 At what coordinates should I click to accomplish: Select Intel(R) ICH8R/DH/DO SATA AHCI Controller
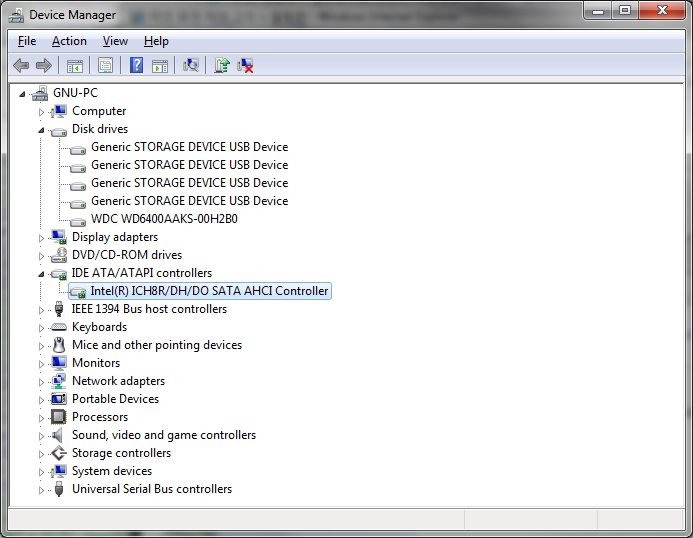[209, 291]
